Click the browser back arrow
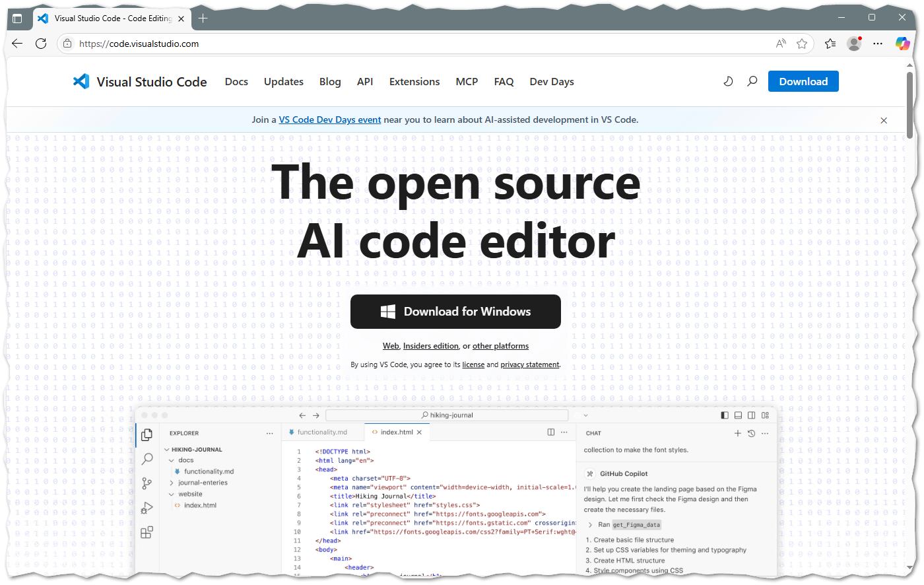The width and height of the screenshot is (924, 585). (x=17, y=44)
